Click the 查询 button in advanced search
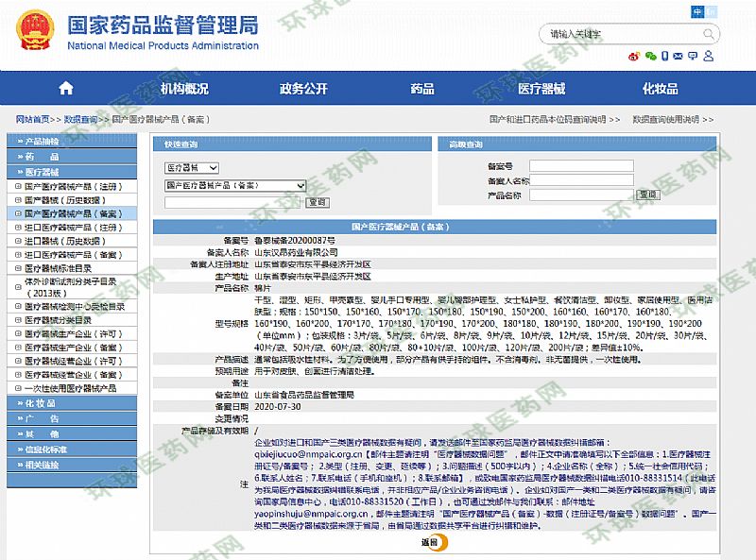756x560 pixels. [x=647, y=195]
